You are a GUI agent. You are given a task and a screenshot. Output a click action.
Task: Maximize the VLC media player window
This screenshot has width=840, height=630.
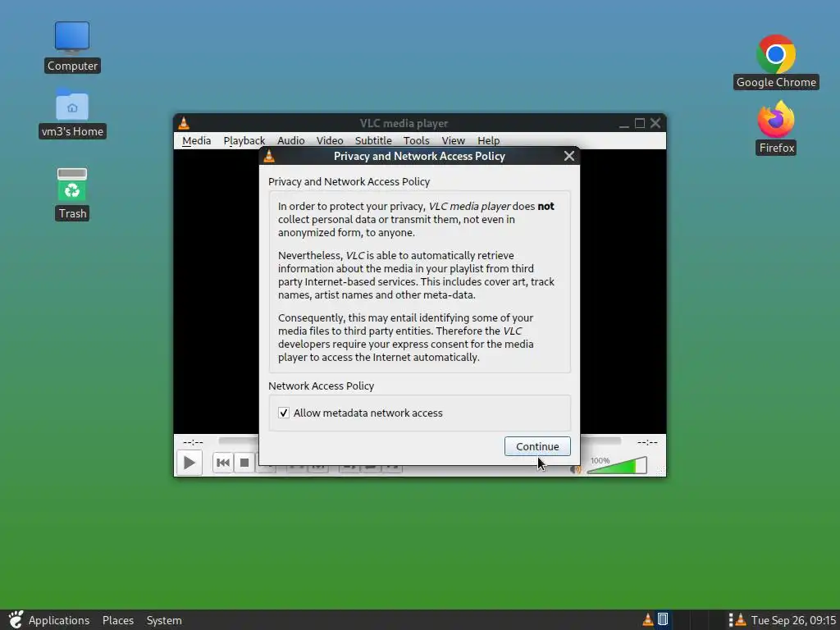(x=640, y=123)
